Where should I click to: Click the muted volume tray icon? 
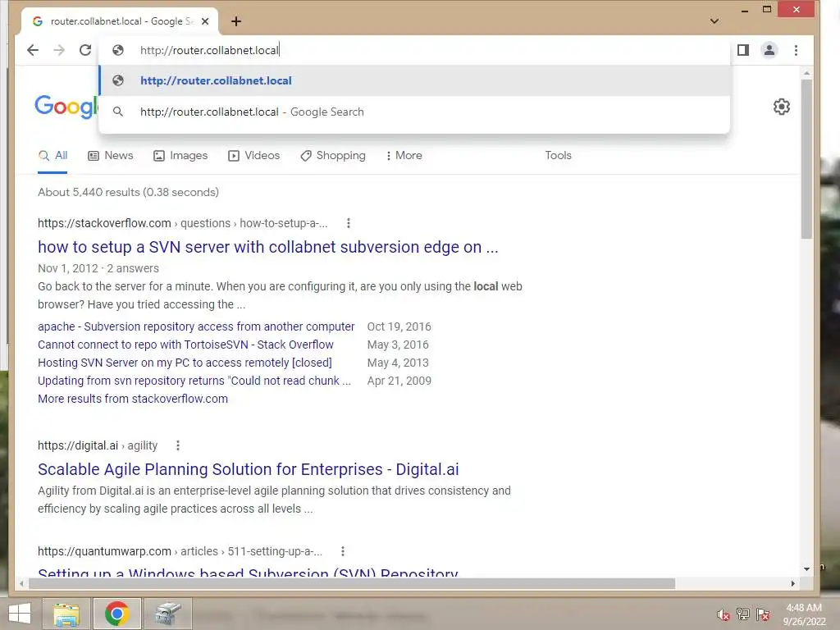(724, 615)
